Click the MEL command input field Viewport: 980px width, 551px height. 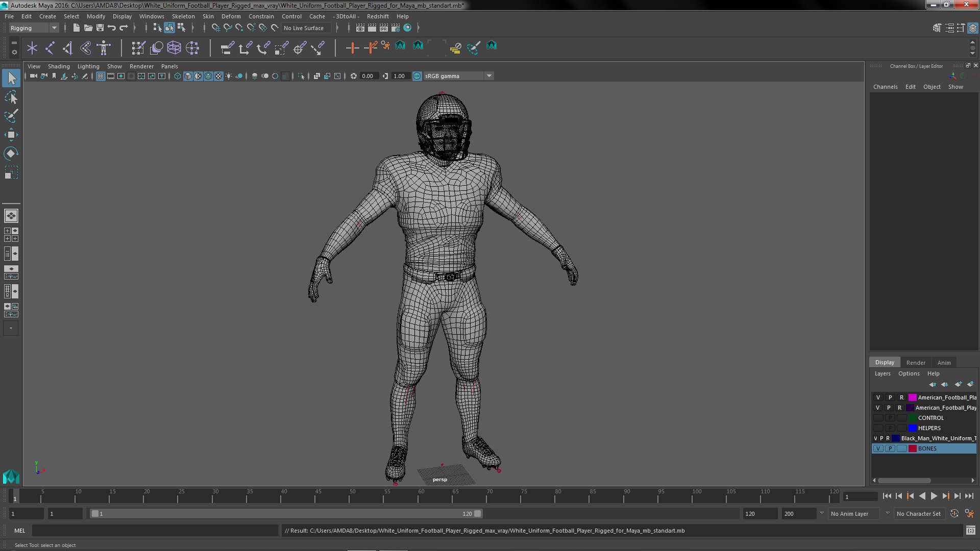155,531
